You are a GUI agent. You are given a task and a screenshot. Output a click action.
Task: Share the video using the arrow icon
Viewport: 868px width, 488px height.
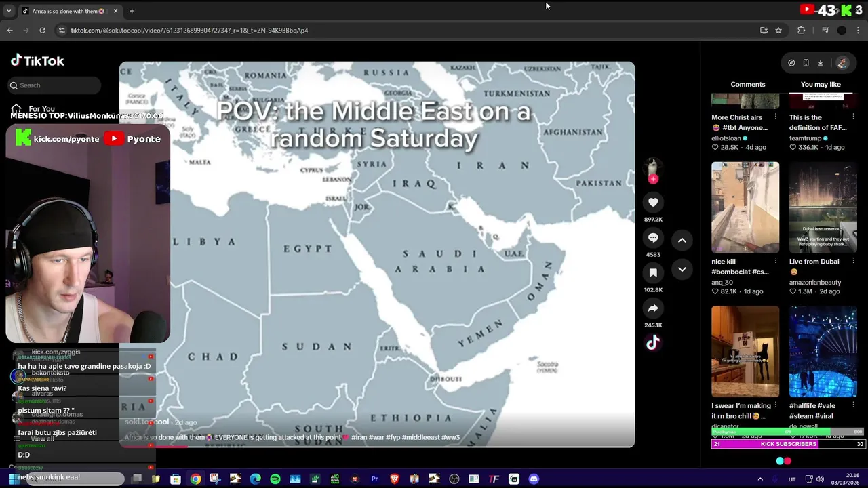(653, 308)
